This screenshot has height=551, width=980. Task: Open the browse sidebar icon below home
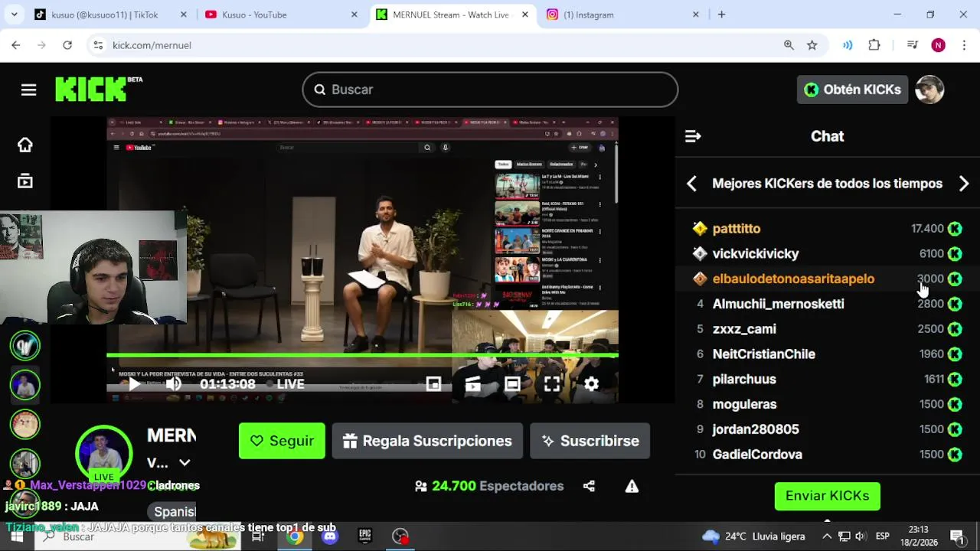click(x=25, y=181)
